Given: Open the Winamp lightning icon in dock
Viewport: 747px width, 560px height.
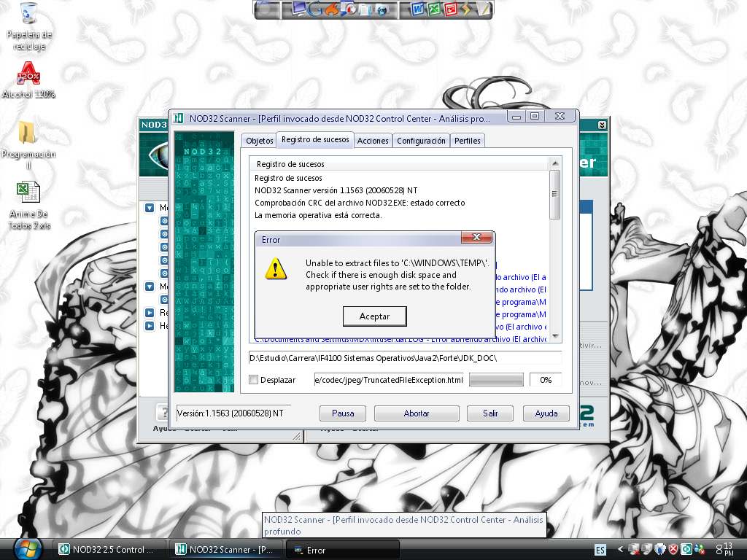Looking at the screenshot, I should click(x=466, y=9).
